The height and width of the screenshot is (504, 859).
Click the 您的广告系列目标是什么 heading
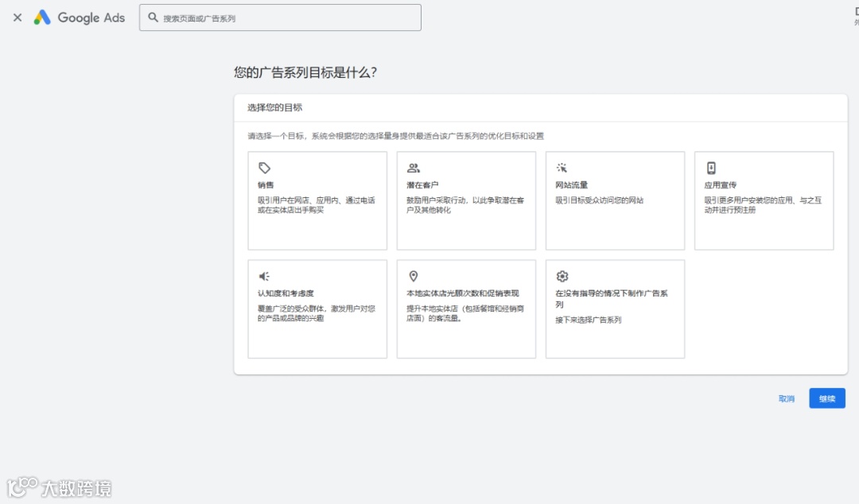[x=305, y=72]
